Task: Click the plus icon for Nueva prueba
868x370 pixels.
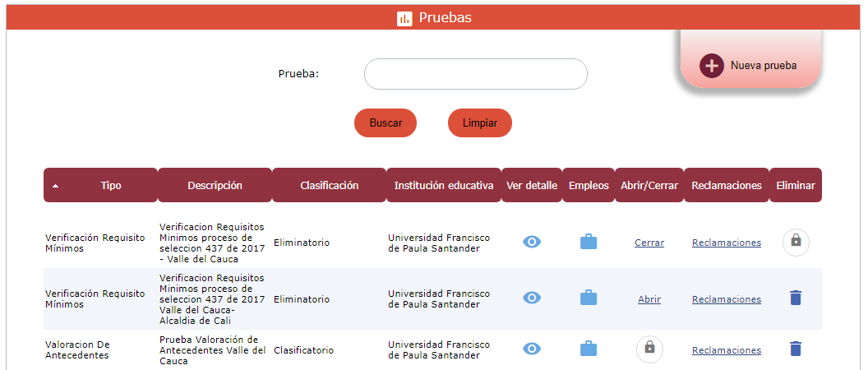Action: click(711, 66)
